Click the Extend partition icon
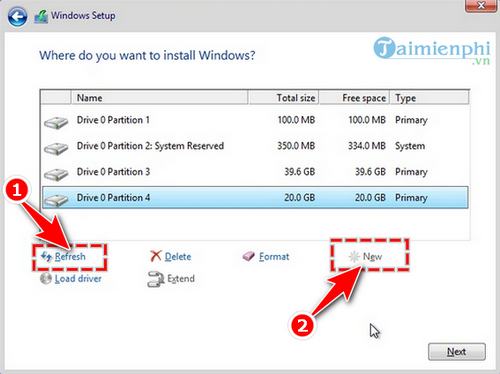Screen dimensions: 500x374 (156, 279)
